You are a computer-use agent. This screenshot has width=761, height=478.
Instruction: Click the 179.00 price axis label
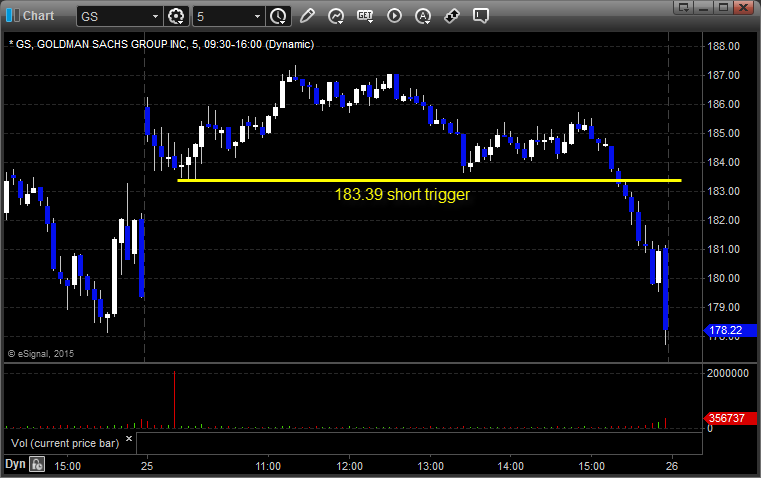723,307
